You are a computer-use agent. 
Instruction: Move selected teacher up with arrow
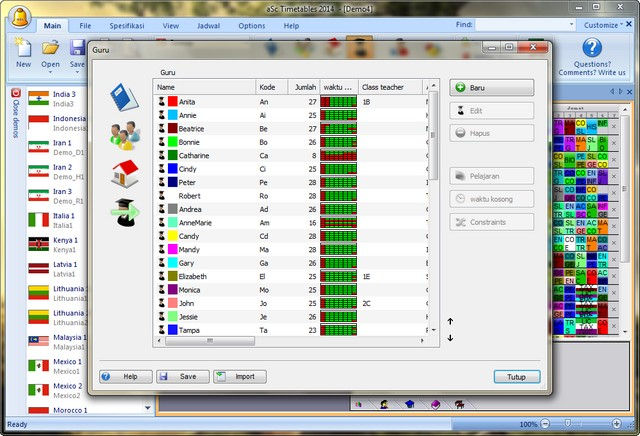click(x=450, y=321)
